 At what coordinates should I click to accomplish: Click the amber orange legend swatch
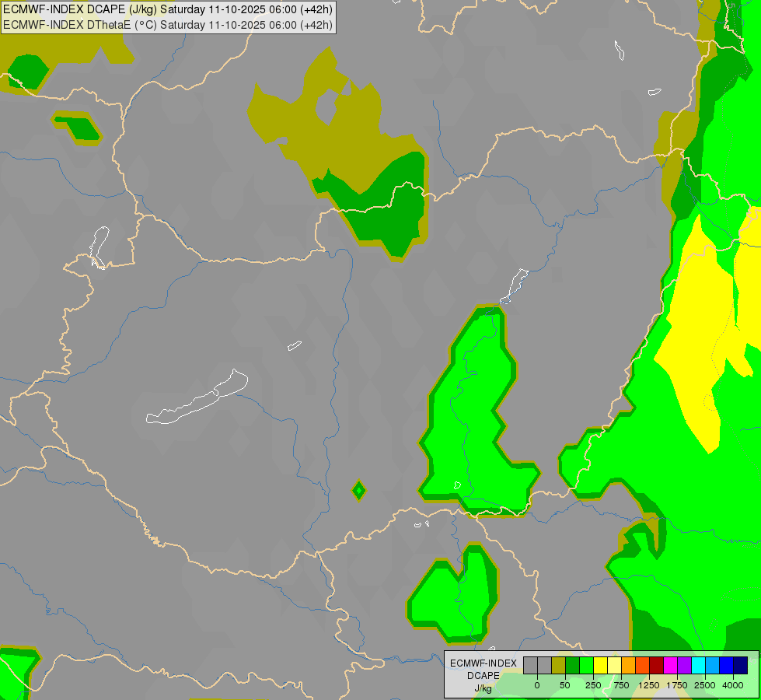[629, 665]
